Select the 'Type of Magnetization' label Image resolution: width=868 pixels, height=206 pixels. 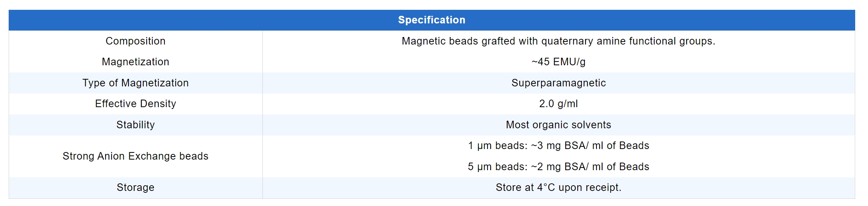click(135, 83)
